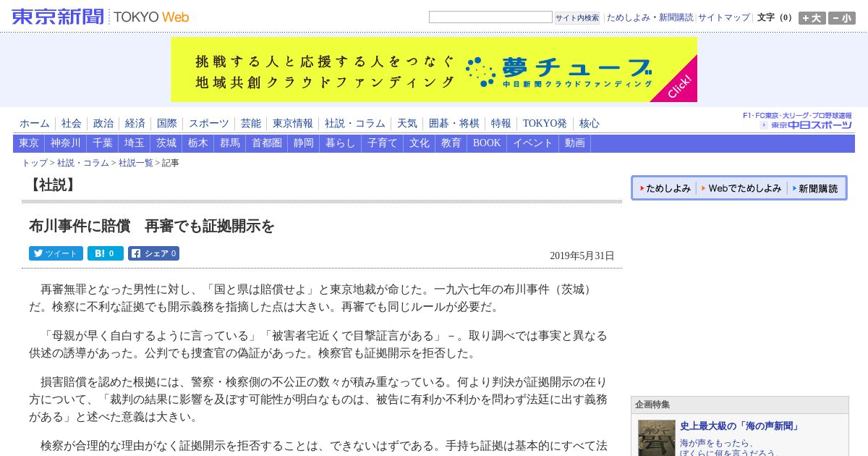Open 社会 section in navigation
Screen dimensions: 868x456
(x=72, y=123)
